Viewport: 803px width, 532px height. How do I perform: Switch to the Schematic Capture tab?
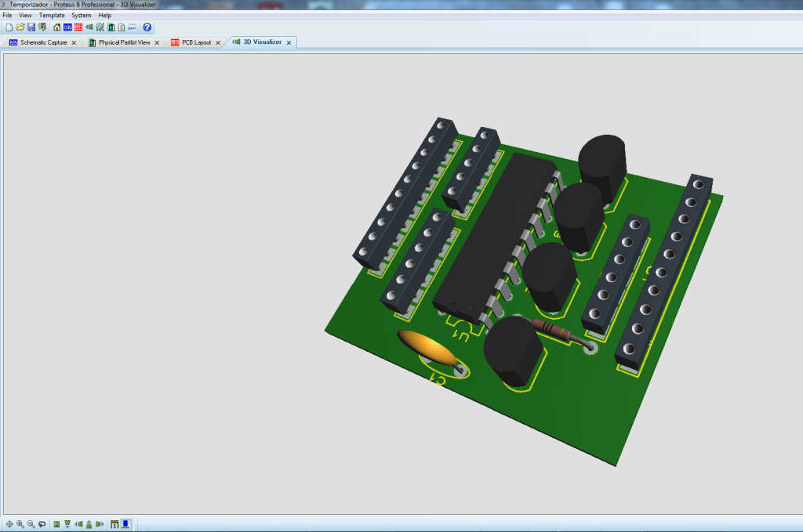click(43, 42)
